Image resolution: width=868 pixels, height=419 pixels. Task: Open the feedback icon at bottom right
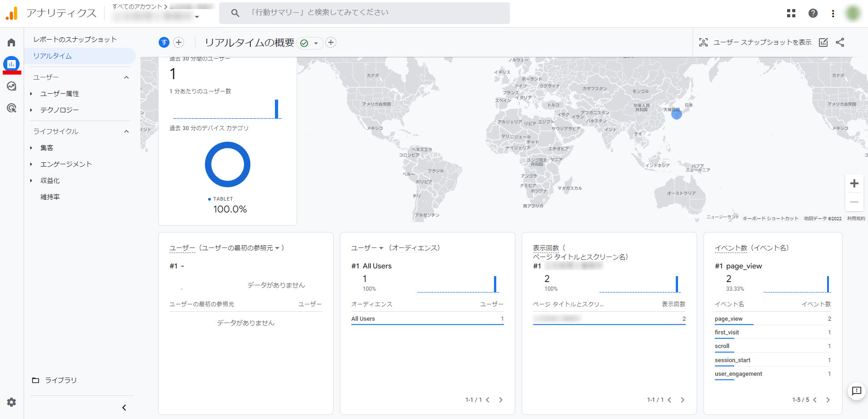(x=857, y=391)
